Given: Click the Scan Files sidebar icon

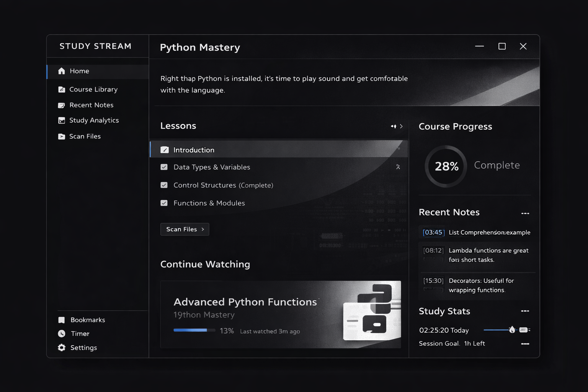Looking at the screenshot, I should [61, 136].
